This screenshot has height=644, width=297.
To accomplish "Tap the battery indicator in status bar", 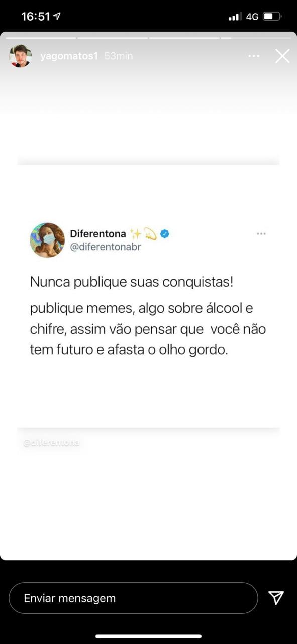I will (x=272, y=17).
